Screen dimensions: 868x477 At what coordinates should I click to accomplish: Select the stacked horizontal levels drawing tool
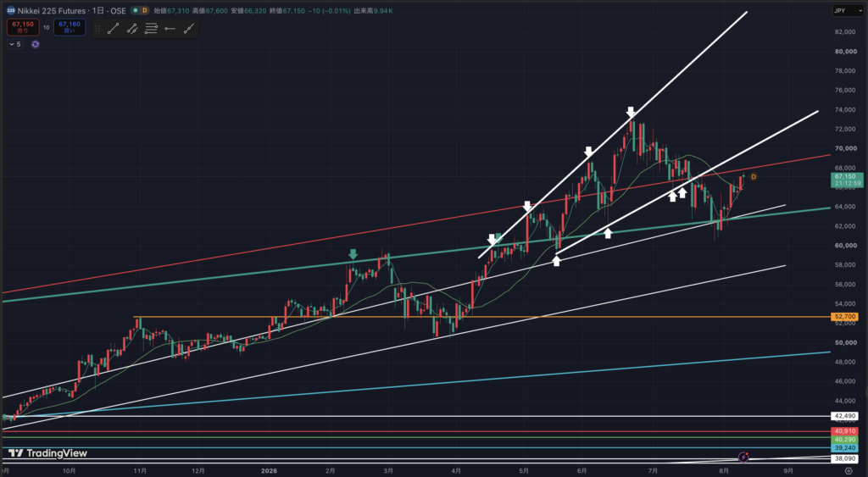click(151, 29)
